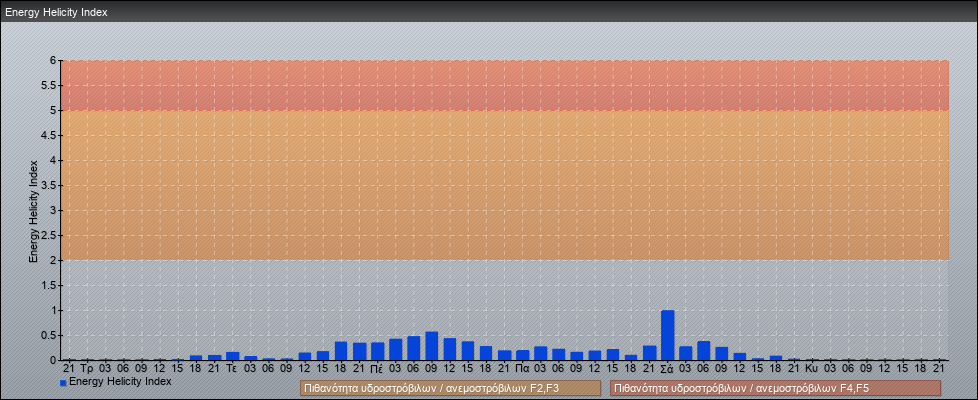This screenshot has width=978, height=400.
Task: Click the rotated Energy Helicity Index axis title
Action: click(x=33, y=211)
